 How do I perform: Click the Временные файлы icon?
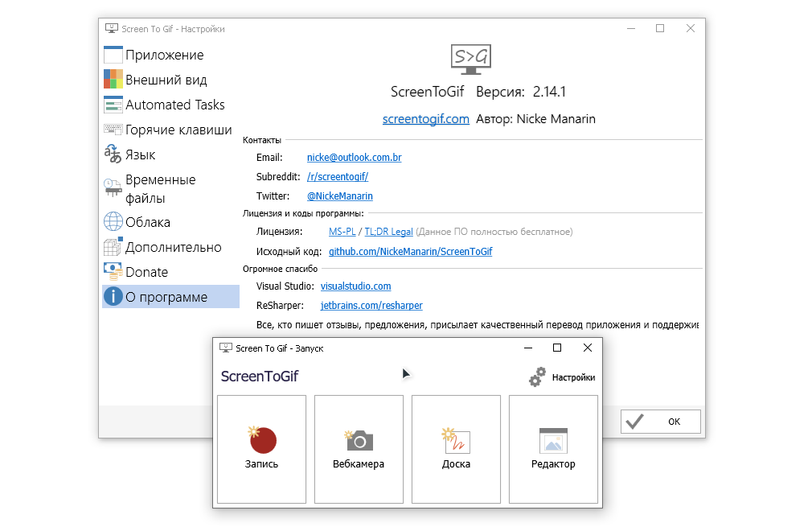(x=113, y=187)
